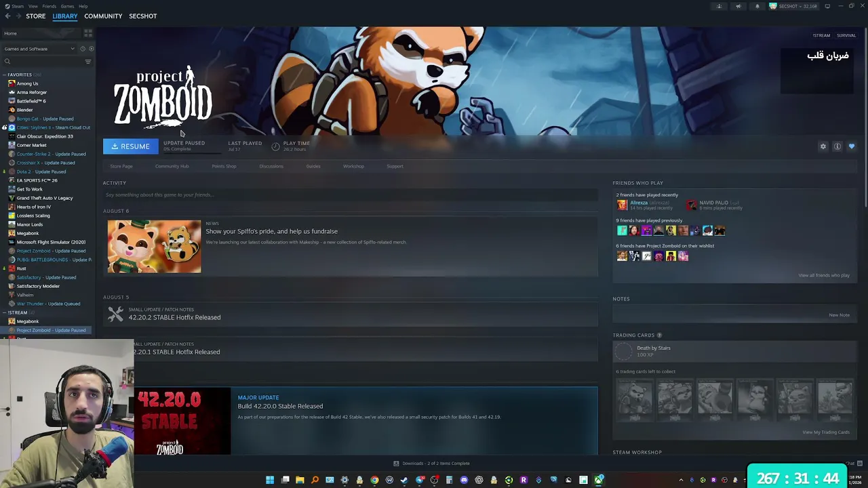868x488 pixels.
Task: Open the Games menu
Action: click(67, 6)
